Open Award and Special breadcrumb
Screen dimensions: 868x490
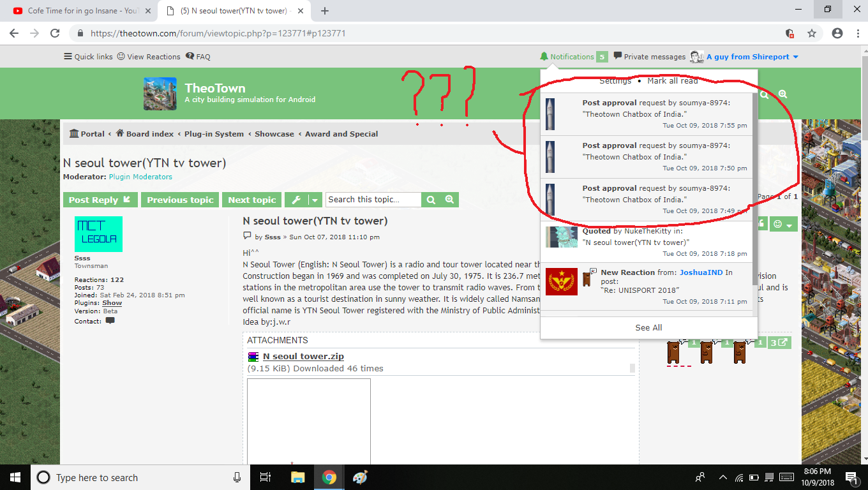point(341,134)
